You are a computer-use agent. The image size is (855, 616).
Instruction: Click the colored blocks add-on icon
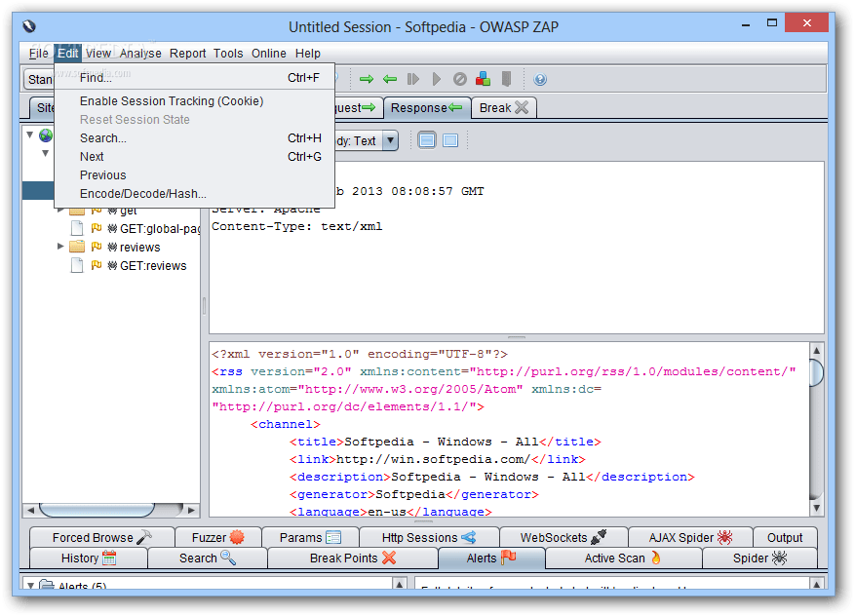point(484,80)
